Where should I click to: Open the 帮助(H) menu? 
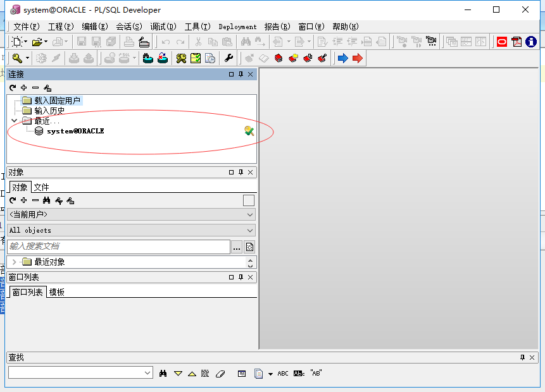(345, 27)
